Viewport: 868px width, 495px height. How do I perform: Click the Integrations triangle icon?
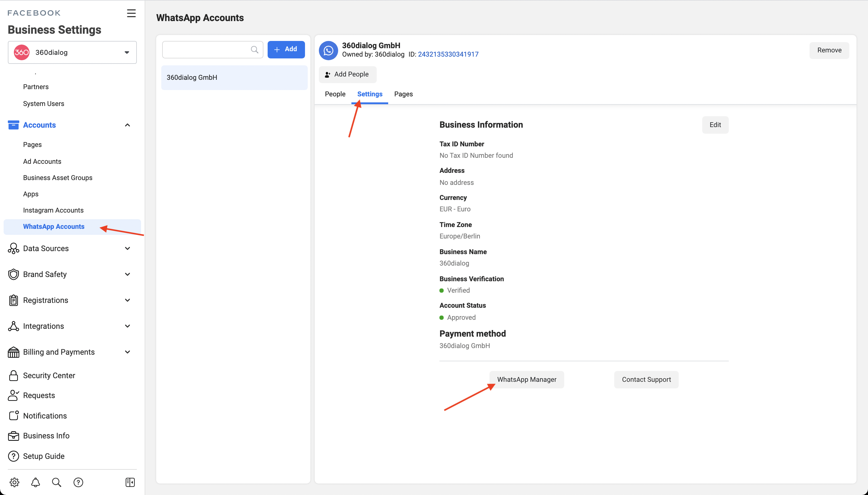click(13, 326)
